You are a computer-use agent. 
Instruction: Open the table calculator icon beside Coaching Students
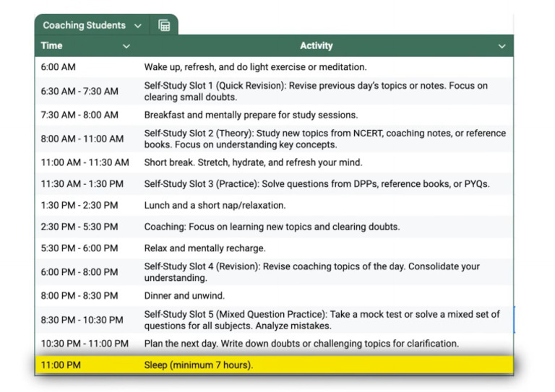tap(164, 25)
